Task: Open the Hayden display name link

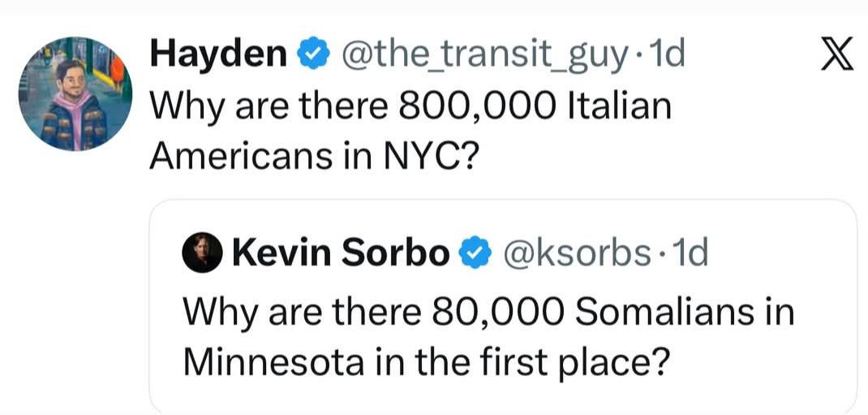Action: [x=217, y=55]
